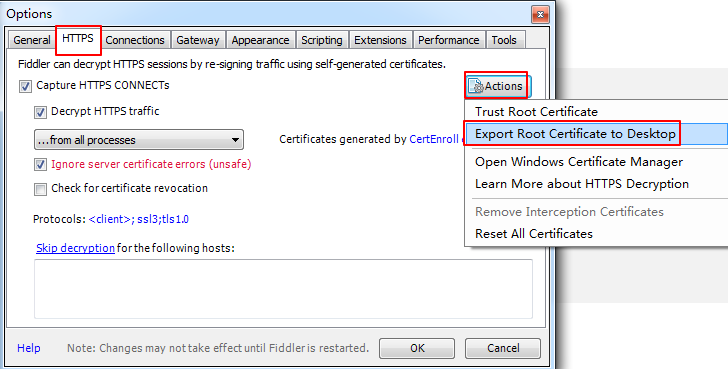Click inside the skip-decryption hosts text box
Screen dimensions: 728x369
[283, 289]
